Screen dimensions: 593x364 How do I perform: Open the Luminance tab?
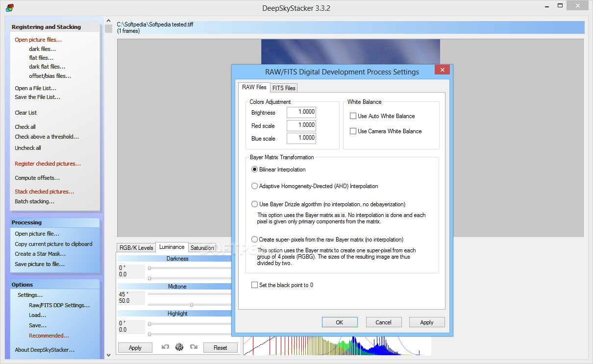coord(172,247)
